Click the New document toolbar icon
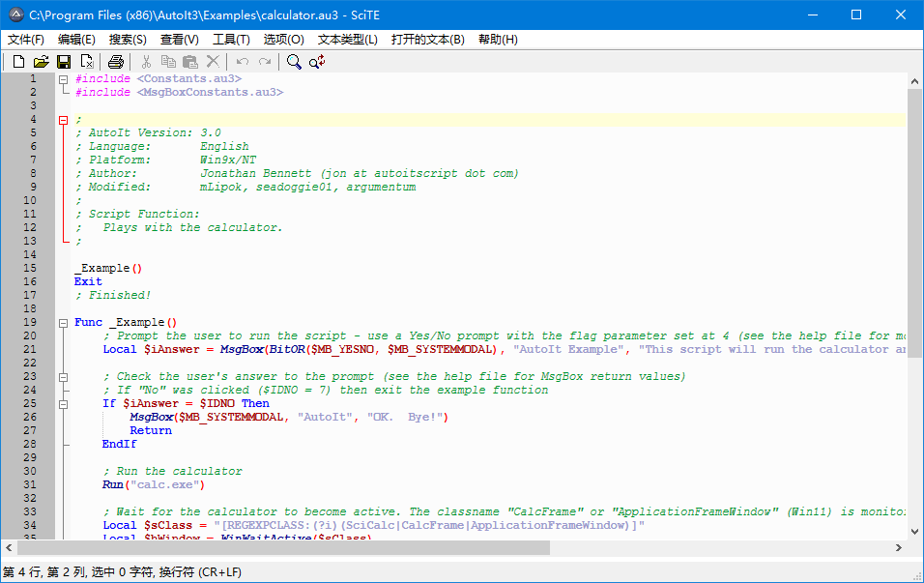The height and width of the screenshot is (583, 924). [x=19, y=61]
